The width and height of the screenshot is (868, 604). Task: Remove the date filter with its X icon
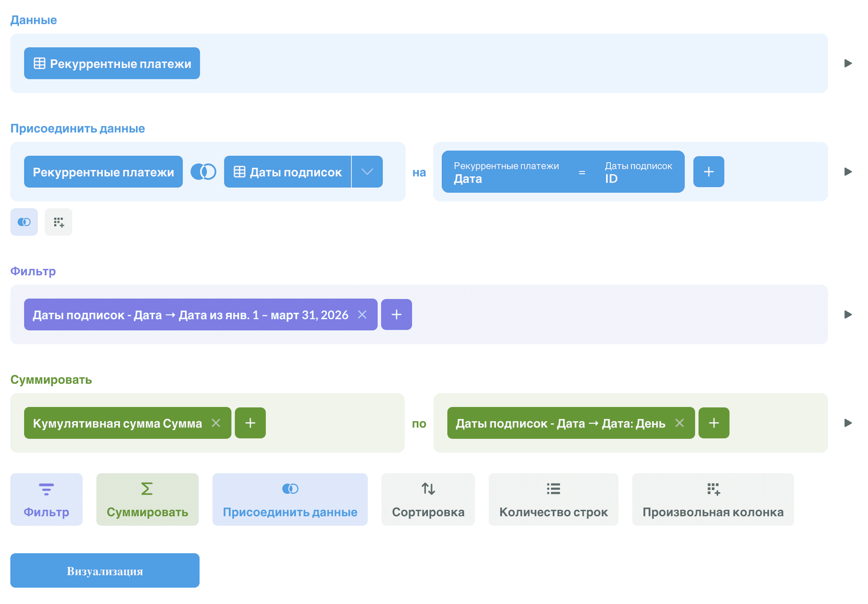coord(362,314)
